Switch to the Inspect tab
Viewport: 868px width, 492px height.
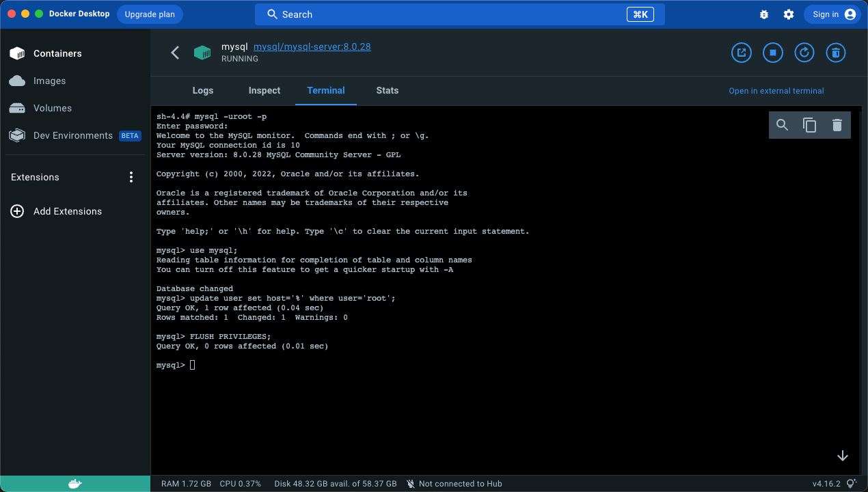coord(265,90)
